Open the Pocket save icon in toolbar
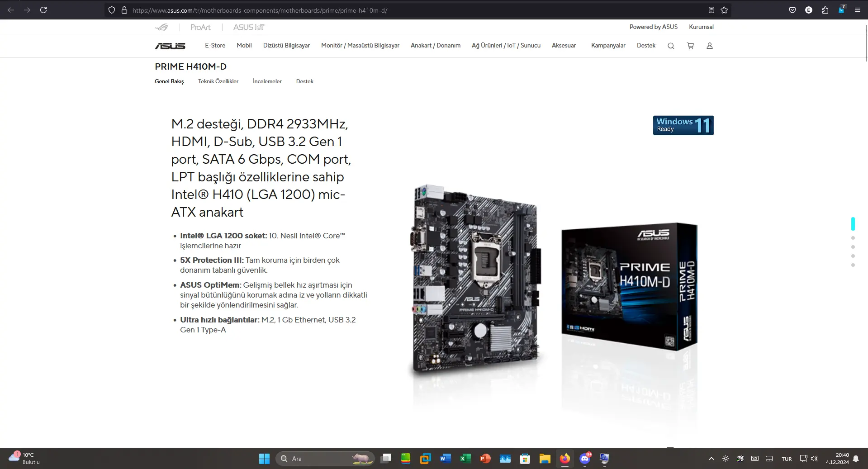This screenshot has height=469, width=868. point(792,10)
